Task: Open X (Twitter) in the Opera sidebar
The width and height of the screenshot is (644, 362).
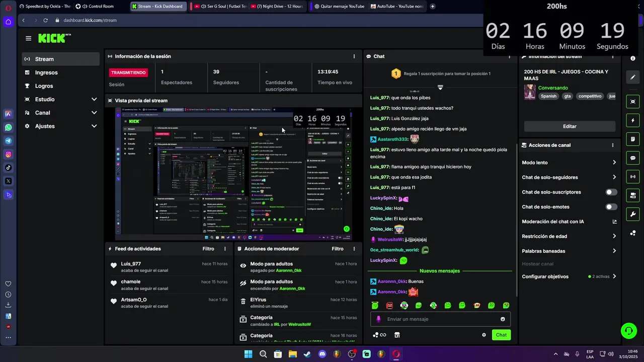Action: 8,181
